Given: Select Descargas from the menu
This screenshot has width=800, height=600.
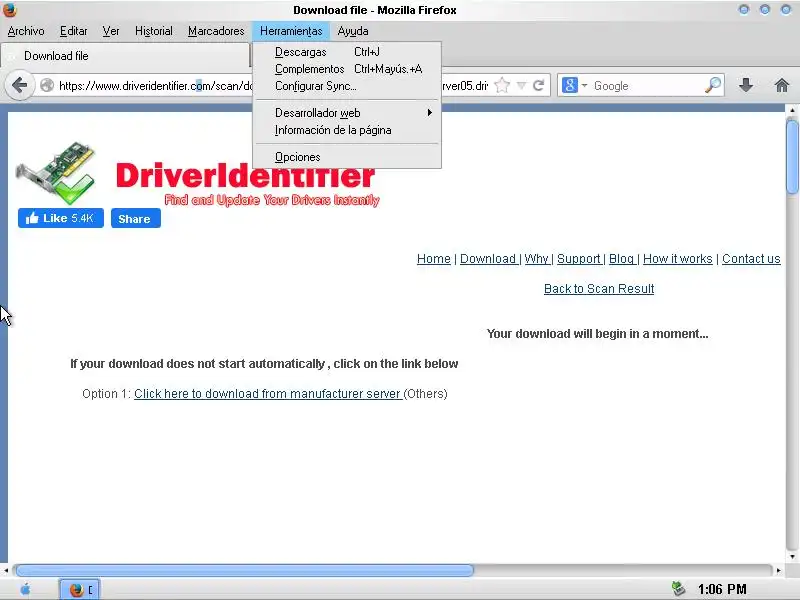Looking at the screenshot, I should pos(347,52).
